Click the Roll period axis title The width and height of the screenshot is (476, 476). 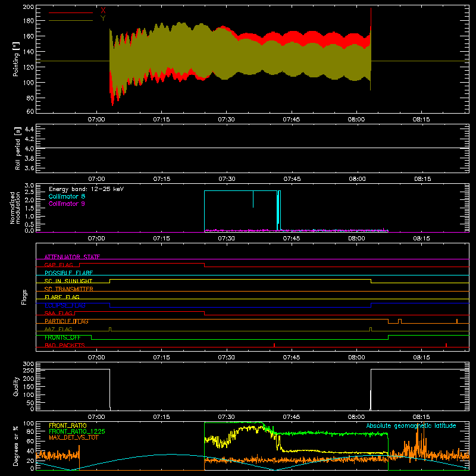tap(17, 148)
